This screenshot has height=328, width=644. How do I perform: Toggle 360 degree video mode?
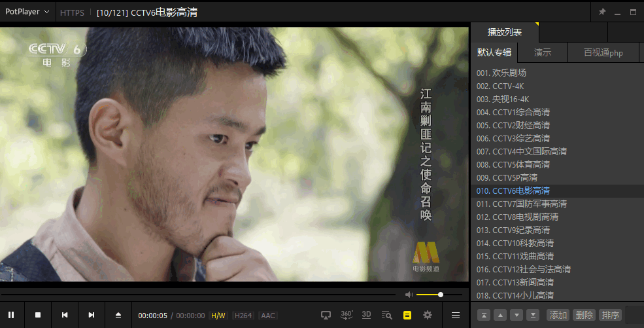(x=347, y=315)
